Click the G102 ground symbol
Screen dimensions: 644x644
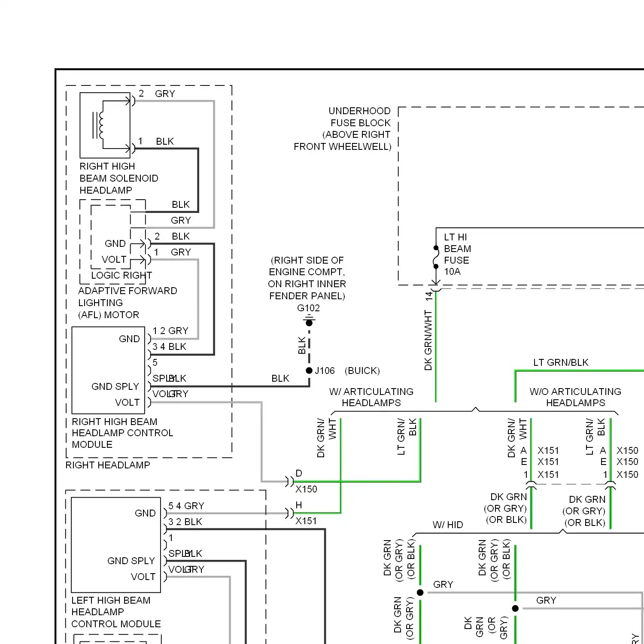click(x=309, y=320)
